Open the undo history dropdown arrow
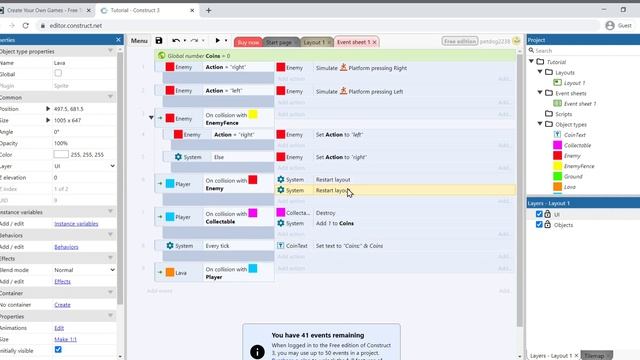Screen dimensions: 640x360 (184, 40)
